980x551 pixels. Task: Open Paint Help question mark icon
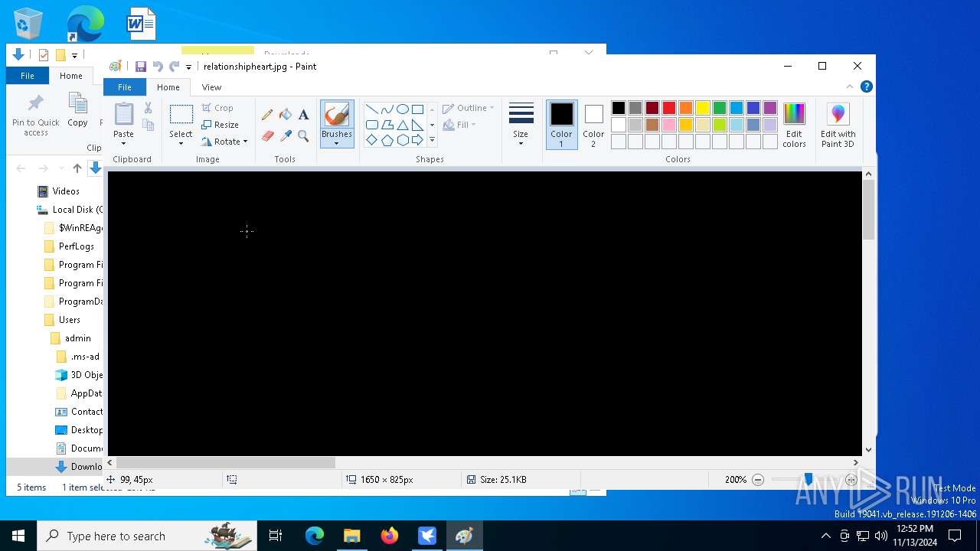[866, 86]
